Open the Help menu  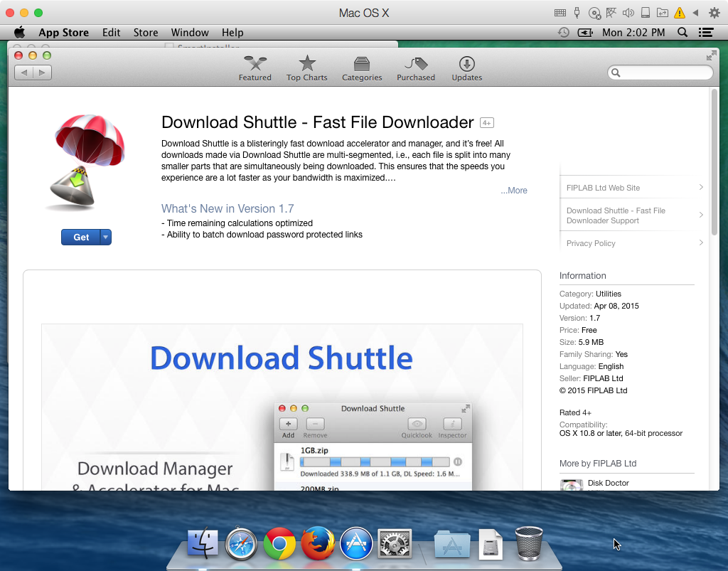[232, 33]
